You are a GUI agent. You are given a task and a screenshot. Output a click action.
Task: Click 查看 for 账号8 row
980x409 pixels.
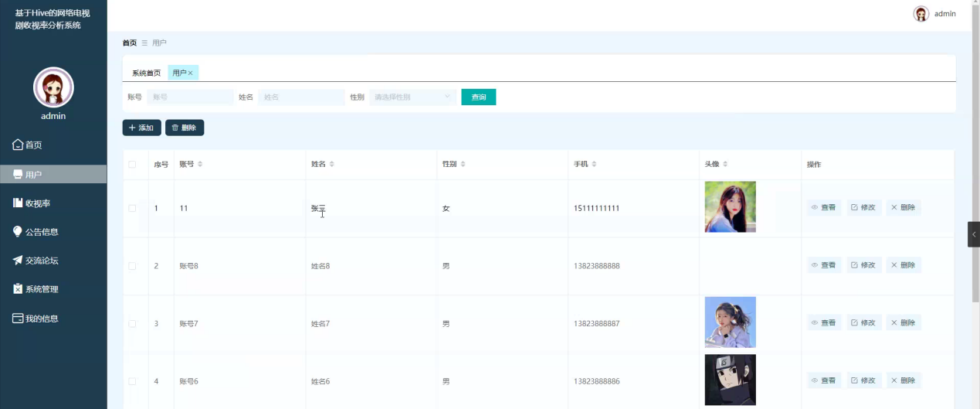click(824, 265)
